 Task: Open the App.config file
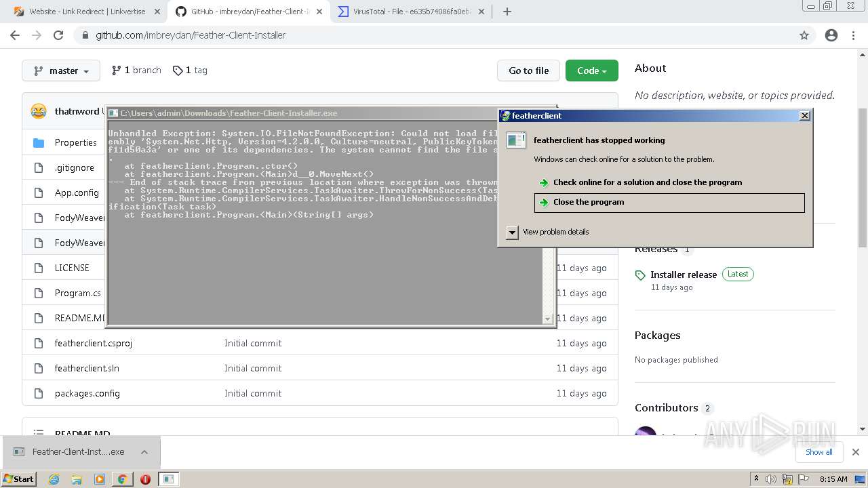click(x=77, y=192)
